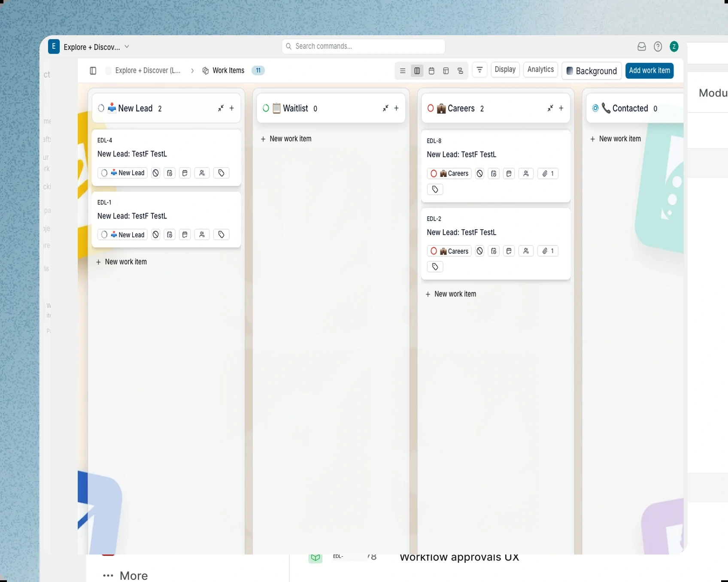
Task: Open the EDL-4 work item card title
Action: click(132, 154)
